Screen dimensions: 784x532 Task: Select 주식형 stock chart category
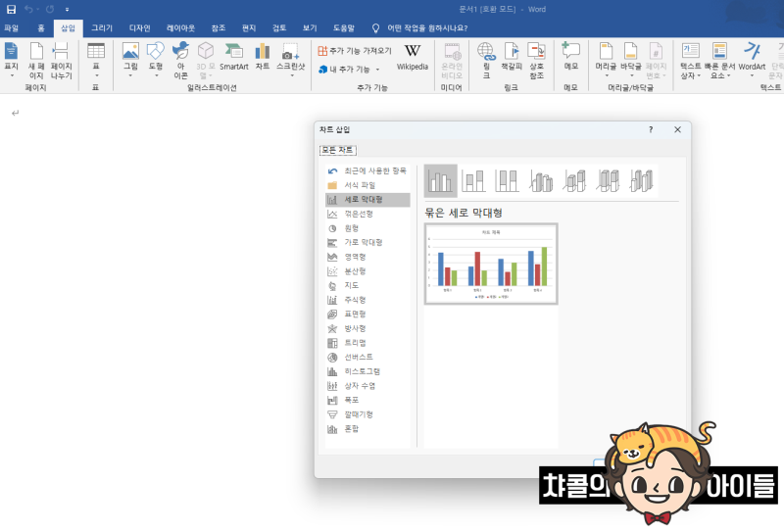(367, 300)
